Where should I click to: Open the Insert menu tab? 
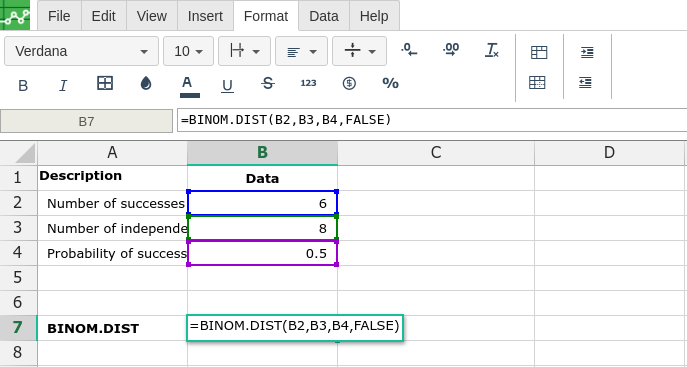point(205,16)
